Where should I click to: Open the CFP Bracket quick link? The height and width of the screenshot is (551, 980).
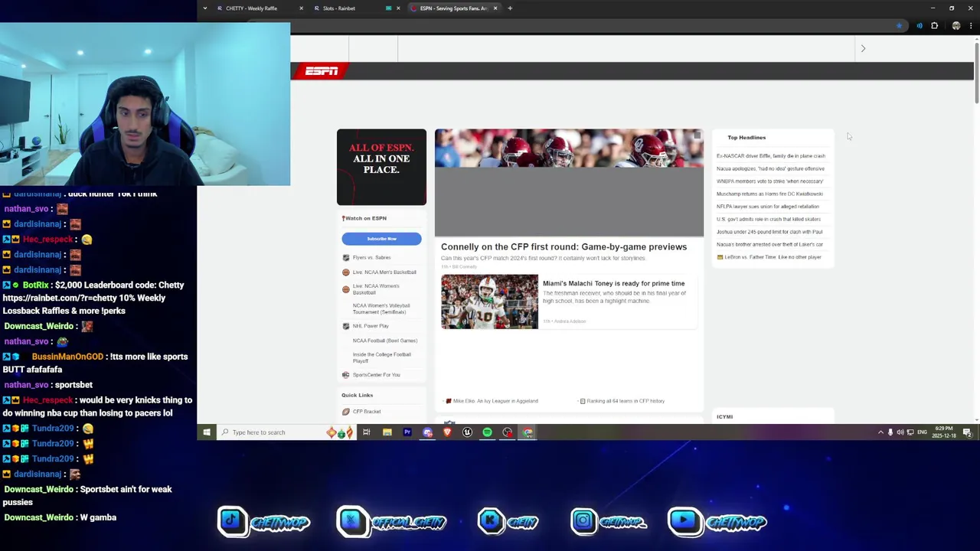point(367,412)
